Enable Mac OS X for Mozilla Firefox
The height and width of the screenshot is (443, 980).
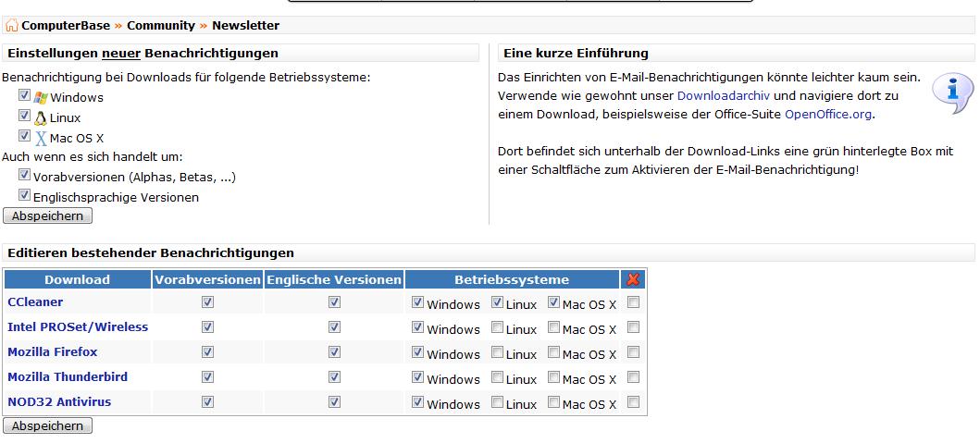(x=553, y=351)
